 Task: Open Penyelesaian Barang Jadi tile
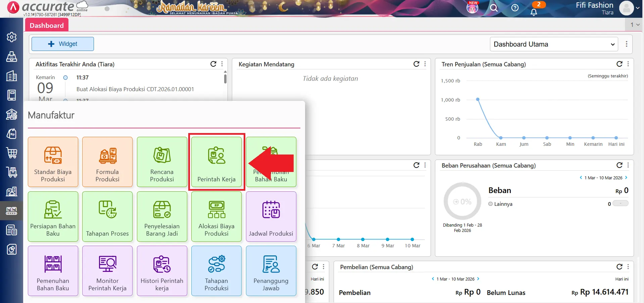[162, 216]
